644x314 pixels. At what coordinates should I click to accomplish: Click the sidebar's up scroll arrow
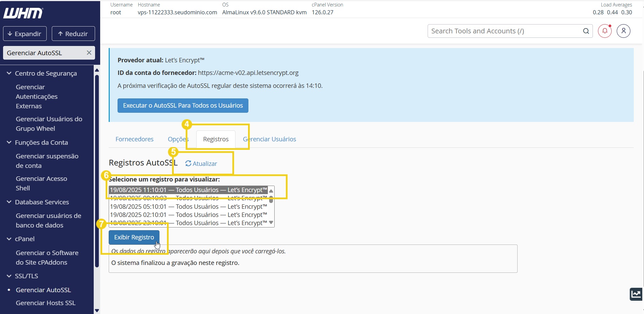click(97, 70)
